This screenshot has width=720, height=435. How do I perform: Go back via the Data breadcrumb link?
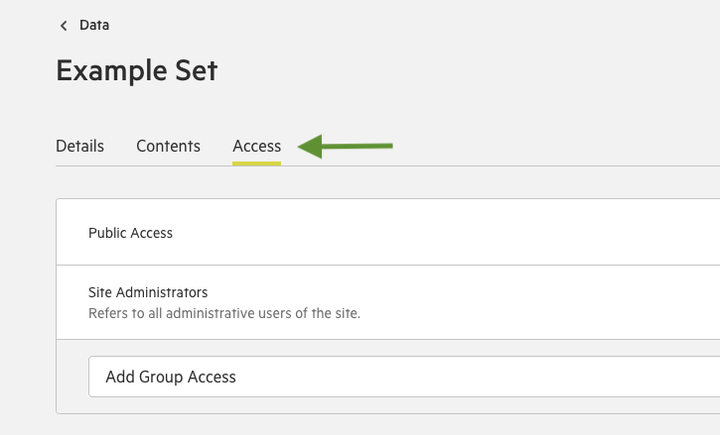click(94, 25)
